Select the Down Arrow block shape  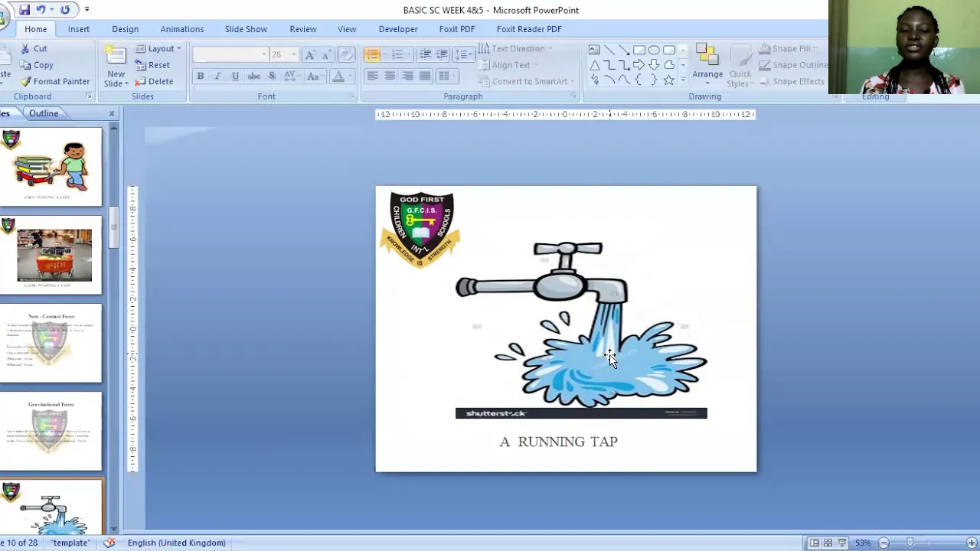[654, 65]
